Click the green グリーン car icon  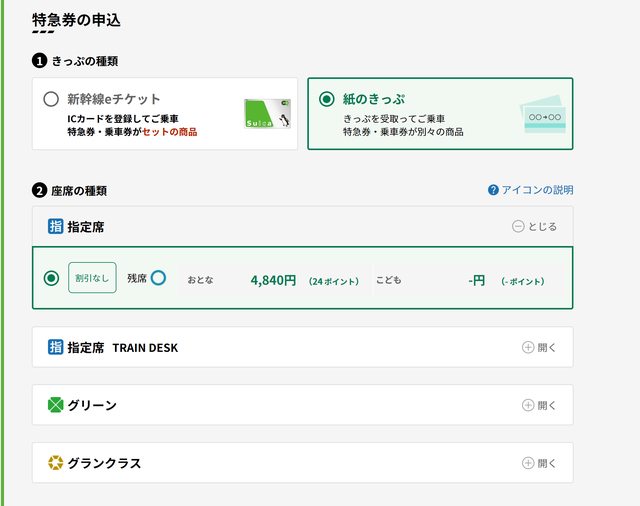pos(55,405)
